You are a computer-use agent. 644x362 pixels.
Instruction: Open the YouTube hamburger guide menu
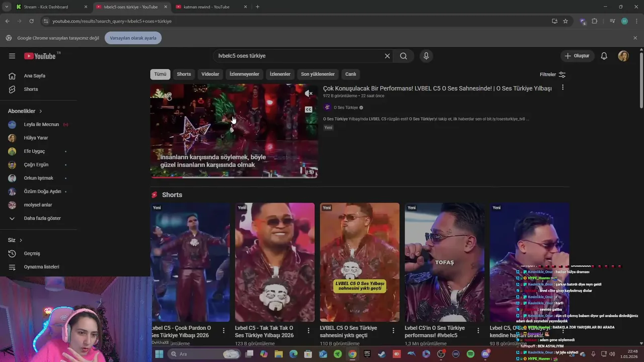coord(12,56)
